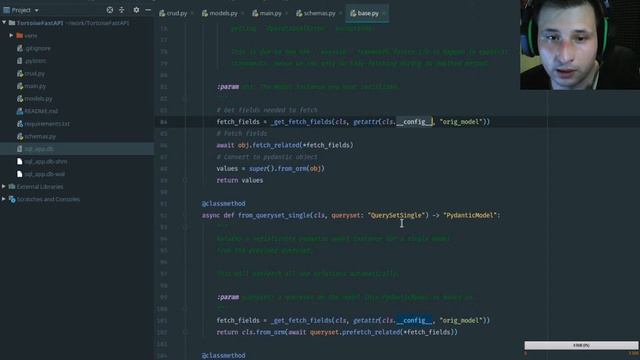Viewport: 640px width, 360px height.
Task: Click the locate current file target icon
Action: tap(110, 10)
